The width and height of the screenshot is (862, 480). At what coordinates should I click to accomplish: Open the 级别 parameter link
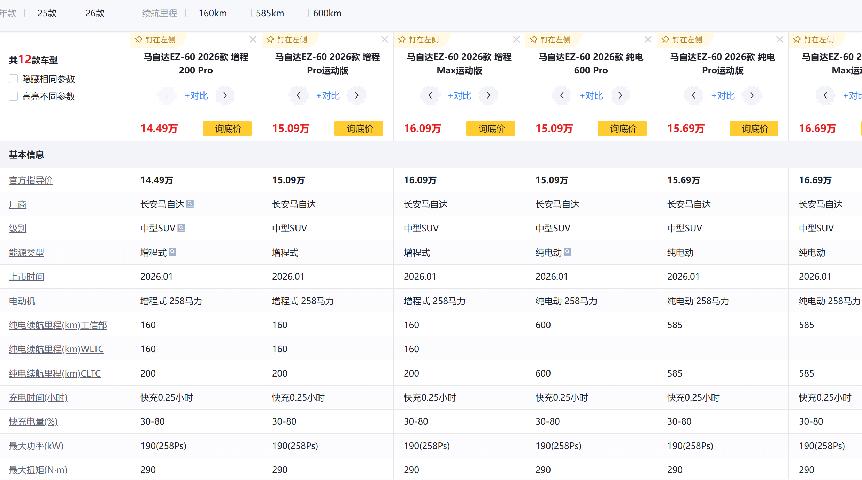[x=18, y=228]
